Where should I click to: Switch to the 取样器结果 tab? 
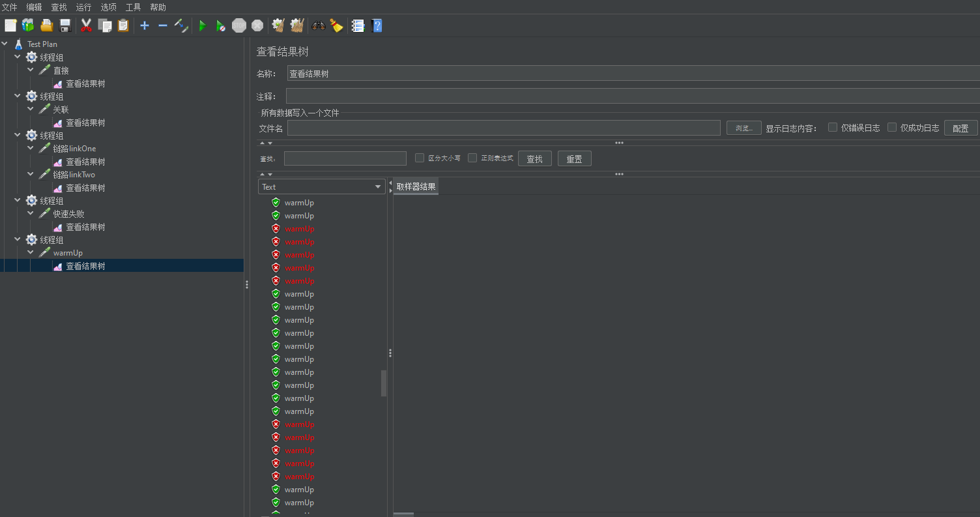(x=416, y=187)
